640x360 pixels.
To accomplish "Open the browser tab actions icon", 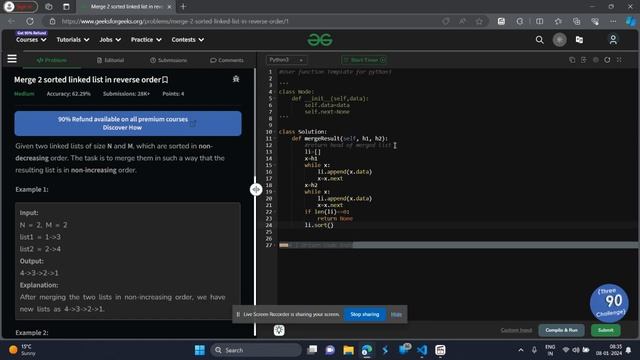I will tap(66, 7).
